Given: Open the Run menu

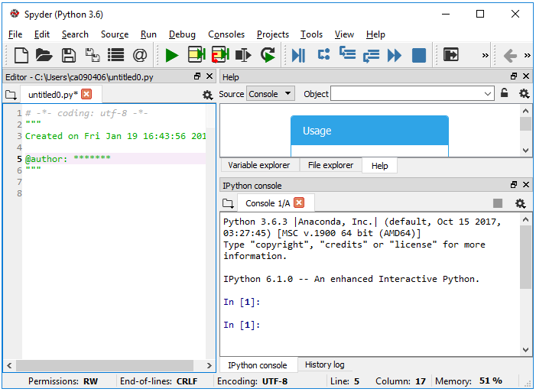Looking at the screenshot, I should point(148,34).
